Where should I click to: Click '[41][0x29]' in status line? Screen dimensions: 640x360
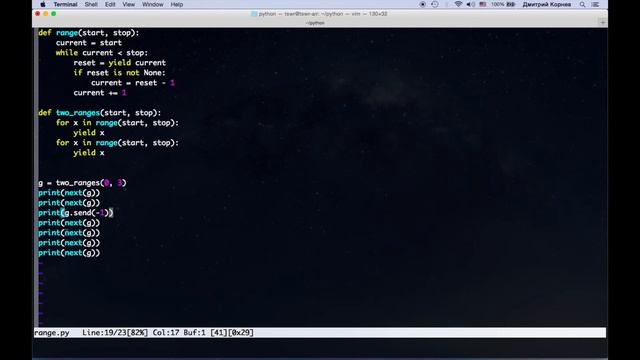click(232, 333)
